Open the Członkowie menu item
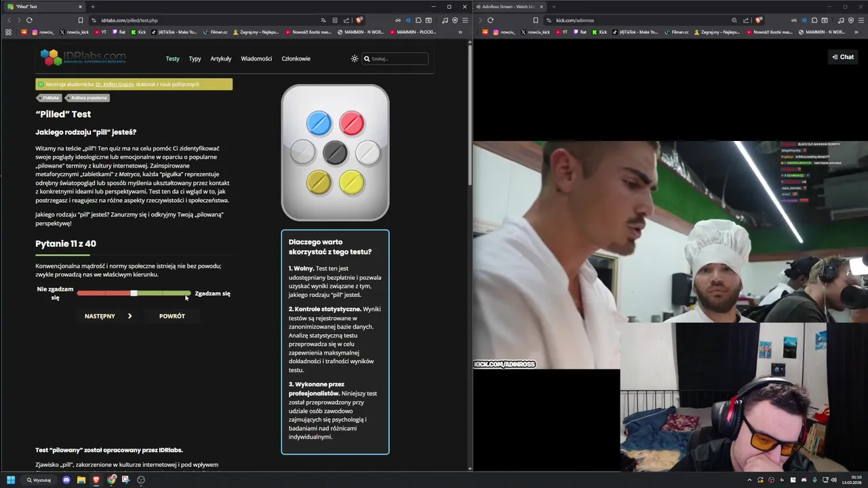This screenshot has width=868, height=488. tap(296, 58)
